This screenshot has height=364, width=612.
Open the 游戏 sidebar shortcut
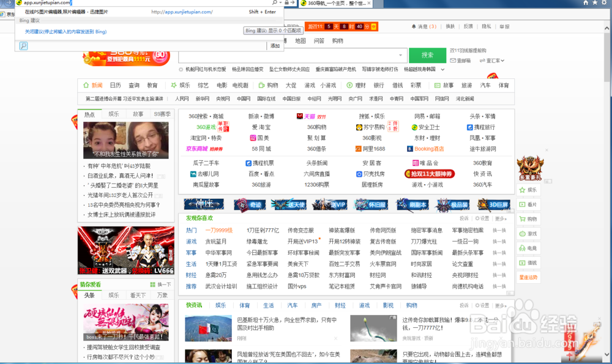(x=528, y=234)
